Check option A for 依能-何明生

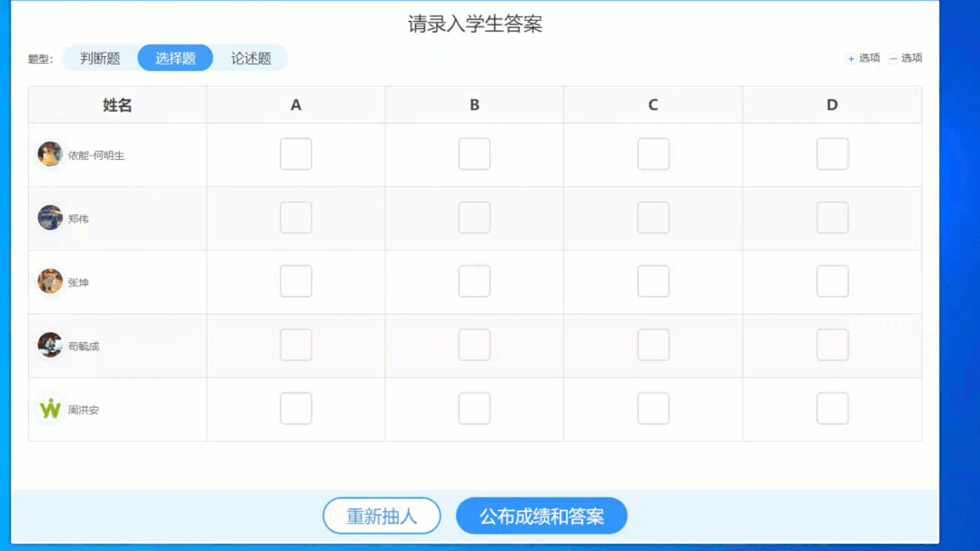pyautogui.click(x=296, y=154)
